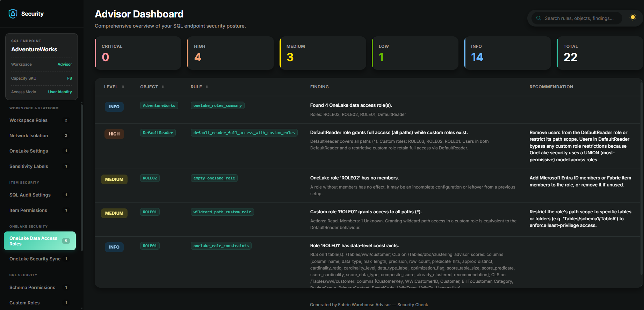This screenshot has height=310, width=644.
Task: Click the MEDIUM badge for wildcard_path_custom_role
Action: (114, 213)
